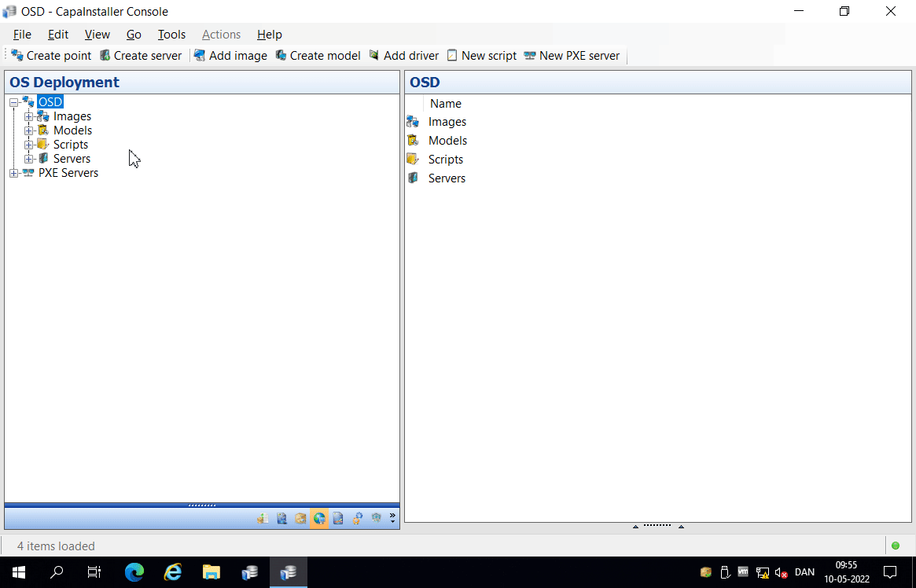Open the Help menu
Image resolution: width=916 pixels, height=588 pixels.
(x=270, y=35)
